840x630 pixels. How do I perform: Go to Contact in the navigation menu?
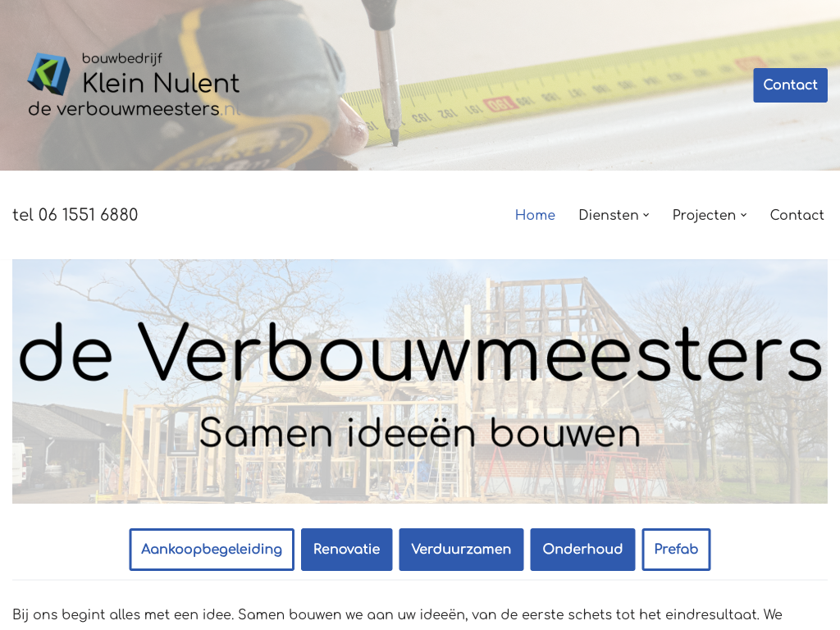797,215
